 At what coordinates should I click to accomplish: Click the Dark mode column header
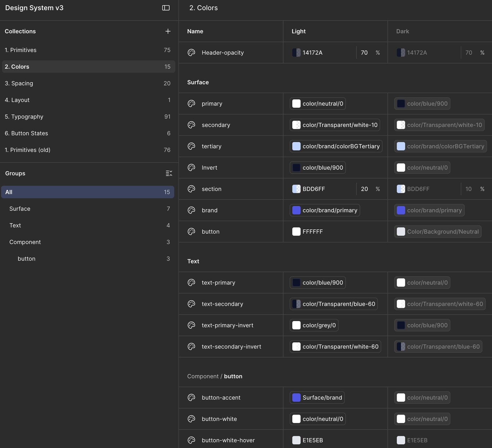[x=402, y=31]
